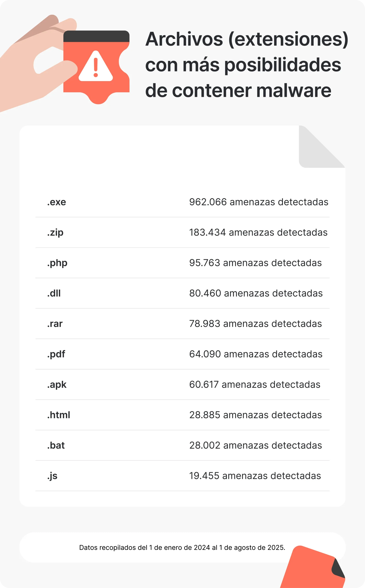Click the "Datos recopilados" footnote text
365x588 pixels.
(182, 547)
